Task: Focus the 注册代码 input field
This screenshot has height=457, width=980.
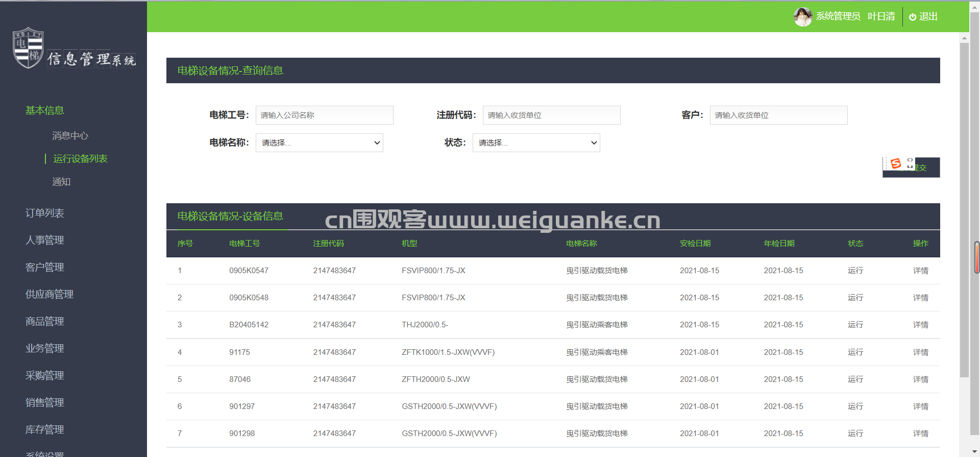Action: [x=552, y=115]
